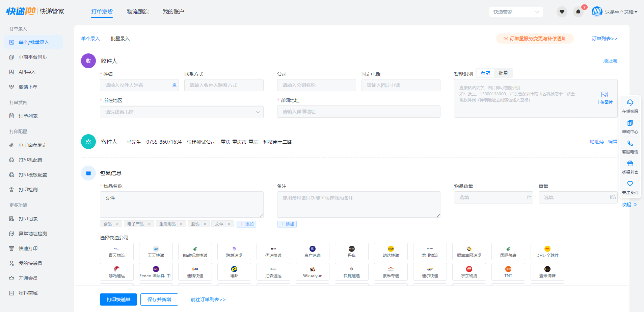
Task: Open 电商平台同步 in sidebar
Action: [x=33, y=57]
